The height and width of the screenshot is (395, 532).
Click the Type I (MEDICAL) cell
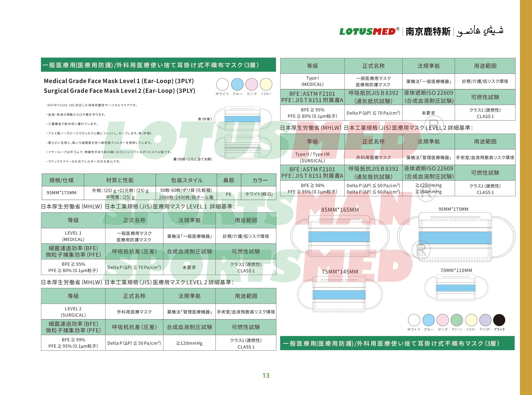click(x=312, y=81)
